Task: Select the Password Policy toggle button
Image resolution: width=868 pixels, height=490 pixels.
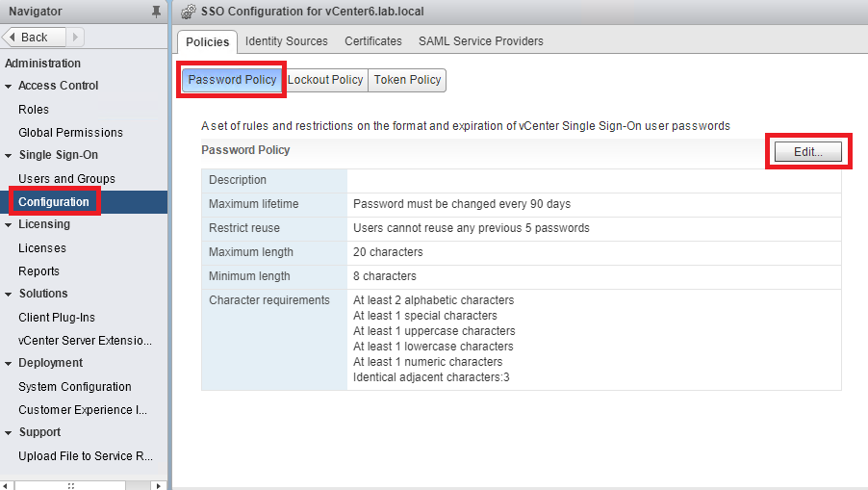Action: 232,80
